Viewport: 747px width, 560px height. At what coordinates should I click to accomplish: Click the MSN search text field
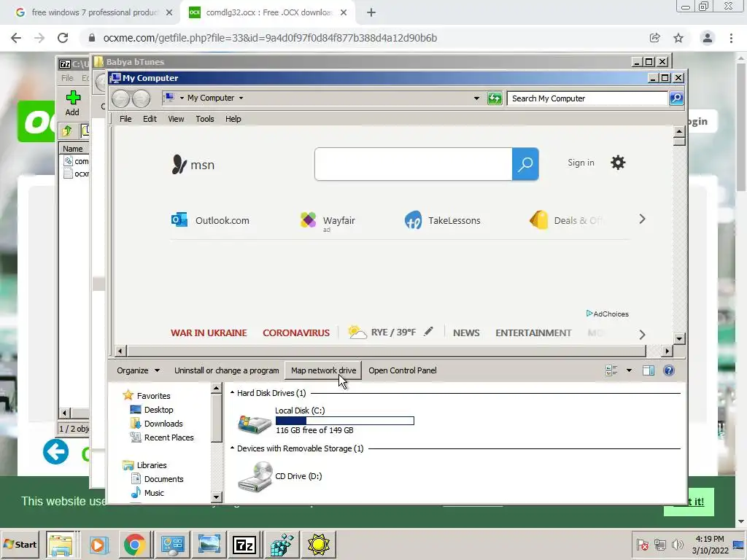coord(413,164)
